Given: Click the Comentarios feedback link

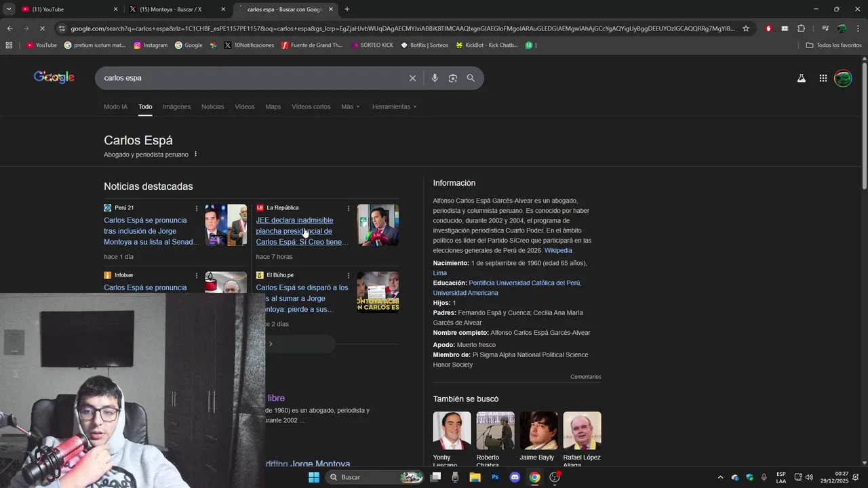Looking at the screenshot, I should [585, 377].
